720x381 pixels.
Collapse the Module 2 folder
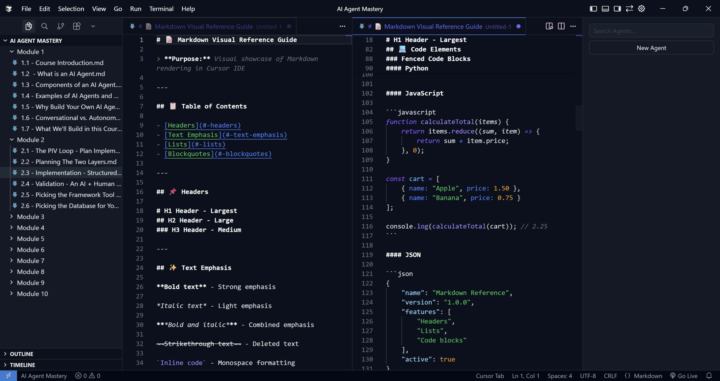click(61, 140)
